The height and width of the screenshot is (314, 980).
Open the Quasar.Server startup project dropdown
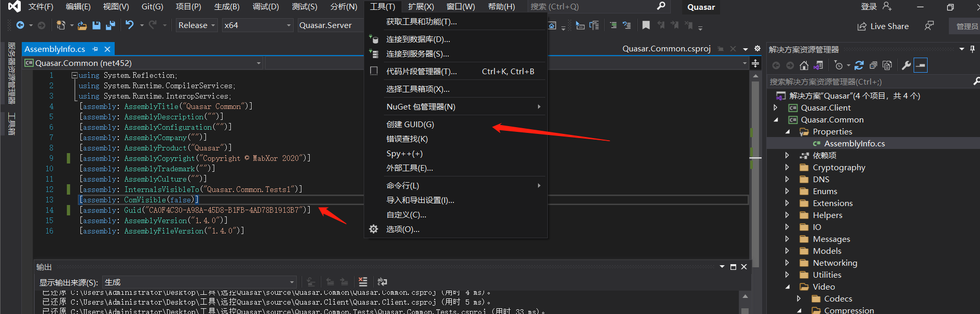click(331, 25)
